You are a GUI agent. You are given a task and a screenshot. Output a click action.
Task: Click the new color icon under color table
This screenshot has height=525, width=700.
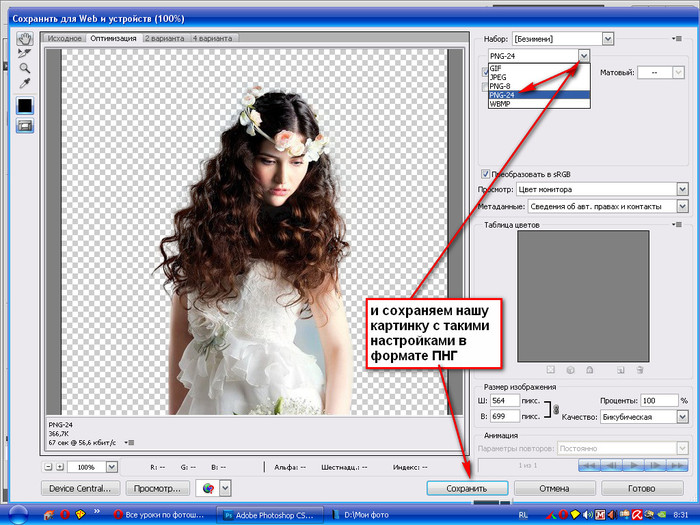pos(621,370)
